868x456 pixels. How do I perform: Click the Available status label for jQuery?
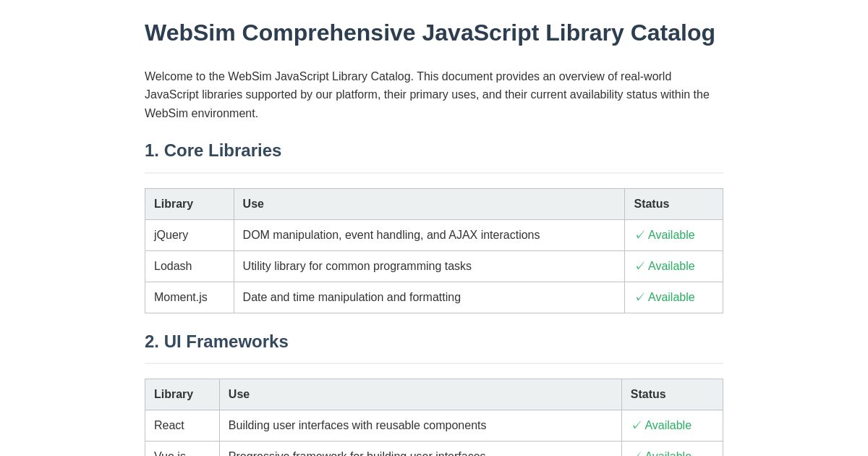pyautogui.click(x=671, y=235)
